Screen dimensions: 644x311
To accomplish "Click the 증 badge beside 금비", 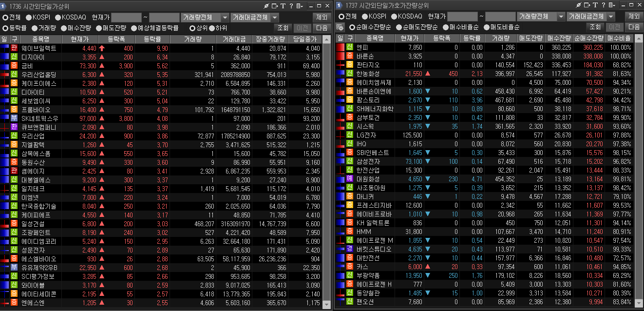I will pos(14,66).
